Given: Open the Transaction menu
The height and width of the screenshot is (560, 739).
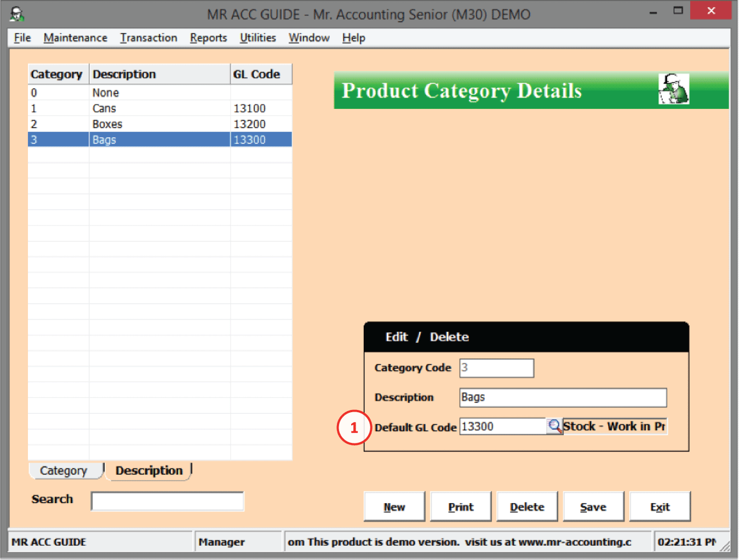Looking at the screenshot, I should pyautogui.click(x=148, y=38).
